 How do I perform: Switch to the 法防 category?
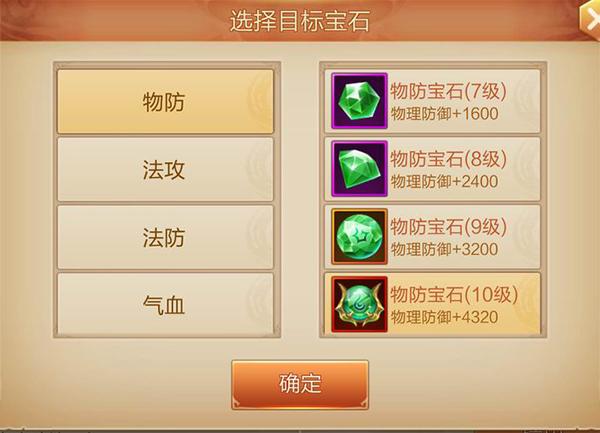(165, 237)
